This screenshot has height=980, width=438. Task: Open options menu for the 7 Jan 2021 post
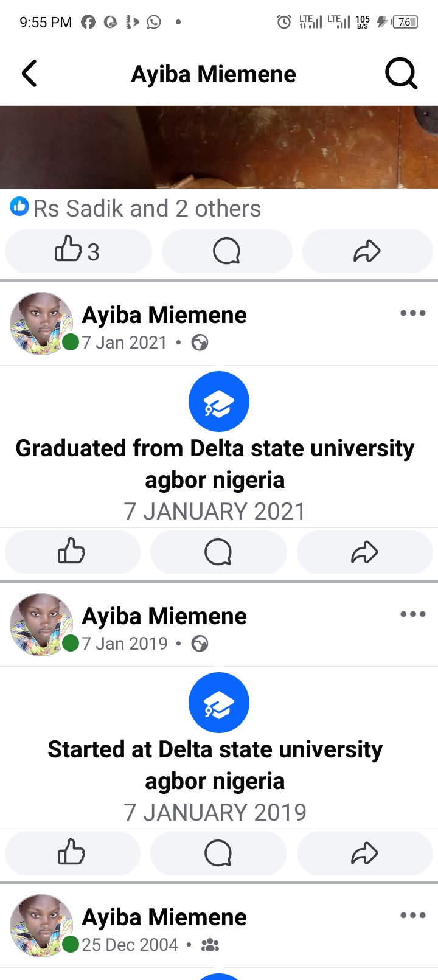click(x=412, y=313)
